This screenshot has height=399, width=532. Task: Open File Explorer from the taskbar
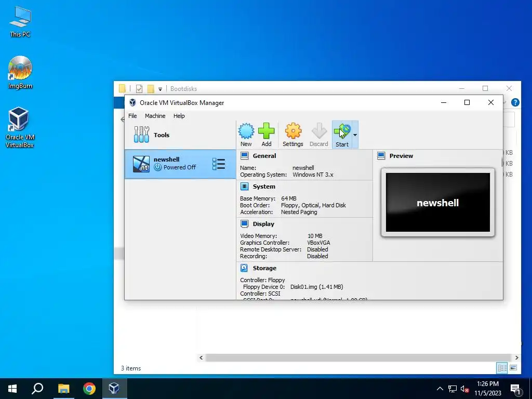click(x=63, y=389)
